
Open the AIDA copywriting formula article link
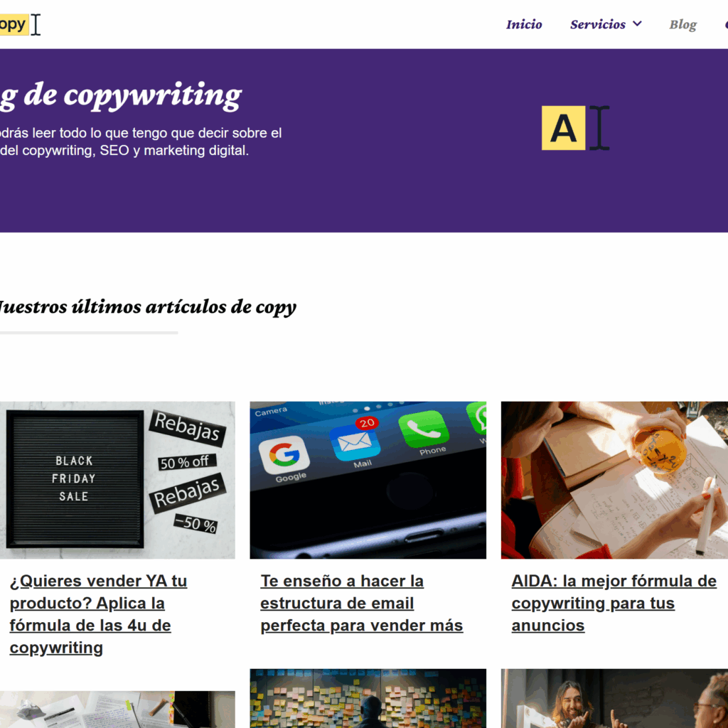(614, 603)
